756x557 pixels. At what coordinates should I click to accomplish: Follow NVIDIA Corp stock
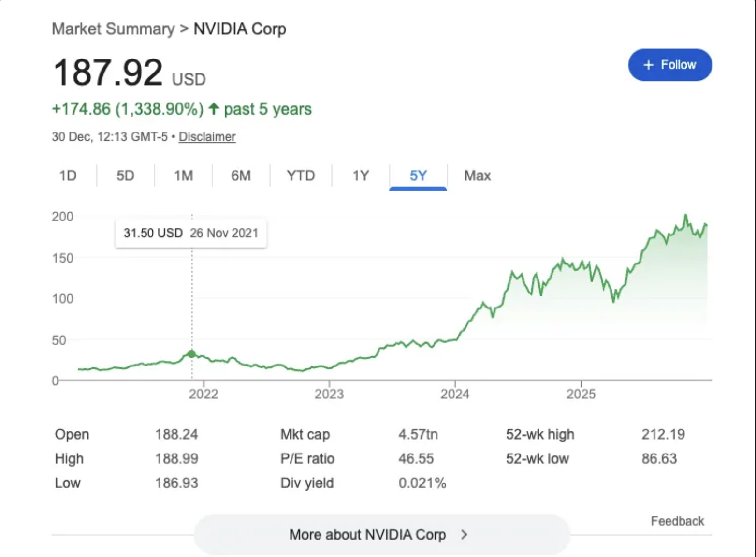669,65
